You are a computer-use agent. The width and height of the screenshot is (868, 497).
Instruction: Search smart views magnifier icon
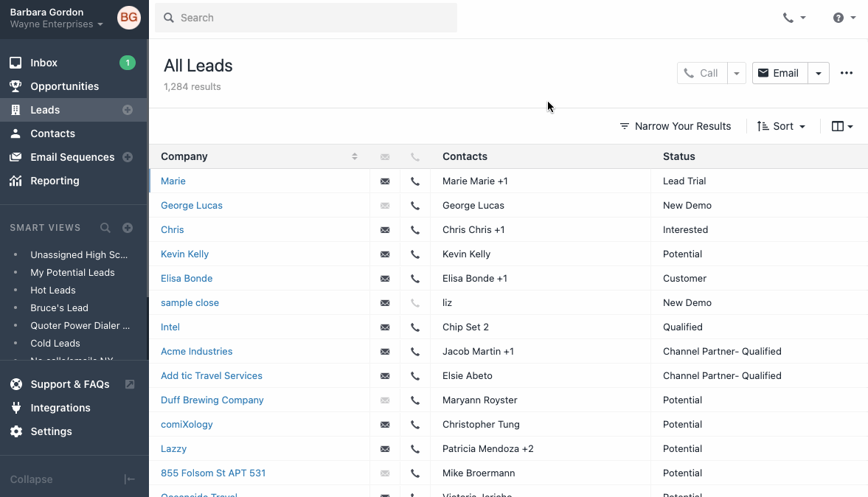105,228
